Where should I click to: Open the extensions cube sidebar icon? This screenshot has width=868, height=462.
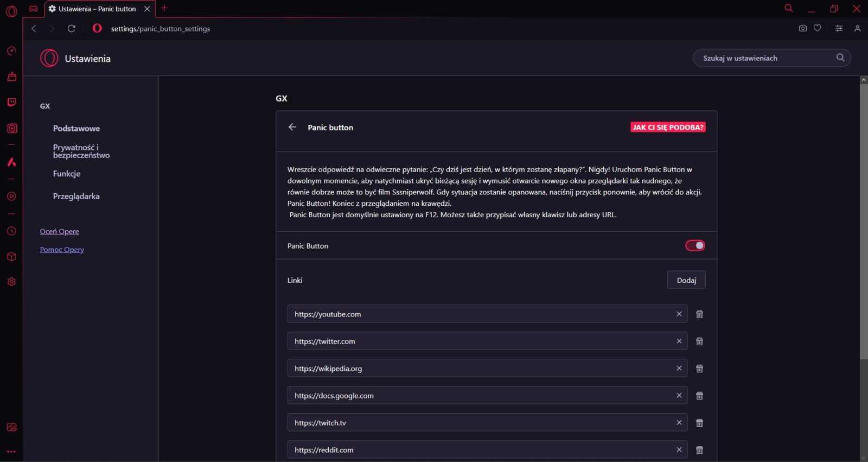(x=11, y=257)
